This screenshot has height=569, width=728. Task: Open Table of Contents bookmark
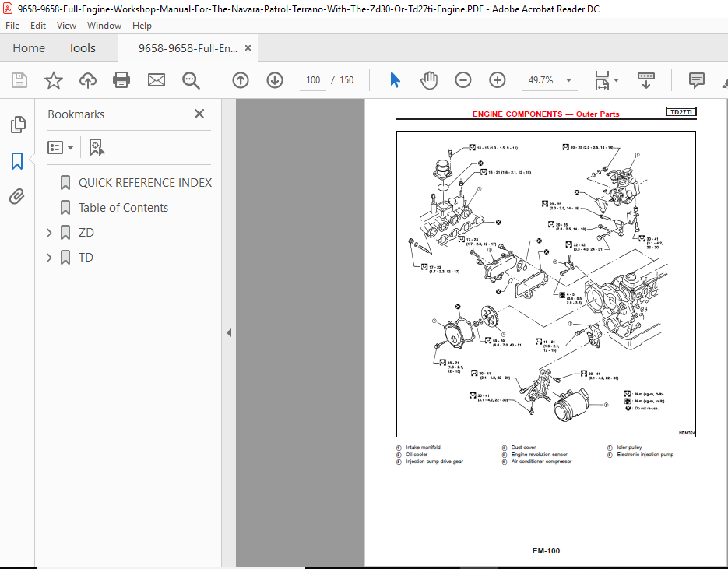123,208
